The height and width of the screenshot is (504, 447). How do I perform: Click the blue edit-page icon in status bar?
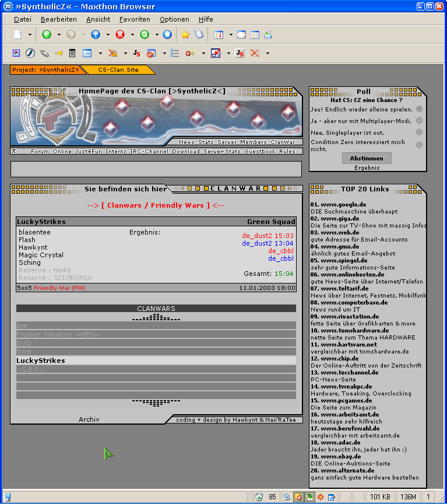pos(332,497)
